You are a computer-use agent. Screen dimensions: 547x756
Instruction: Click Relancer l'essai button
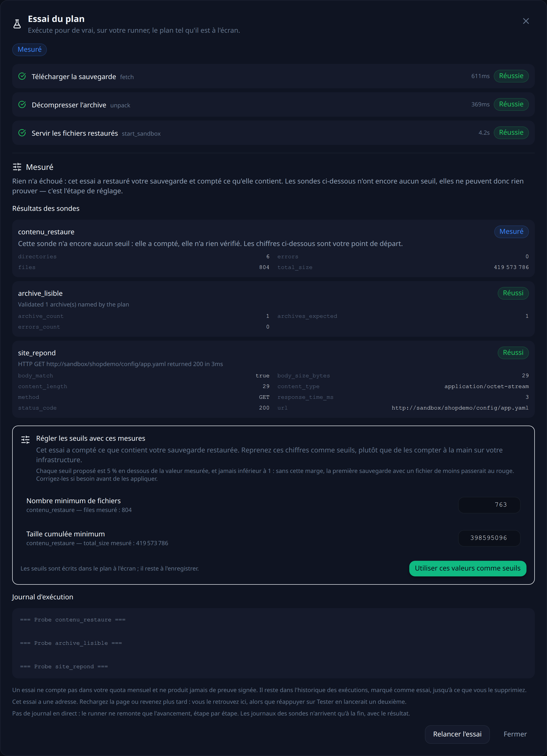(457, 734)
